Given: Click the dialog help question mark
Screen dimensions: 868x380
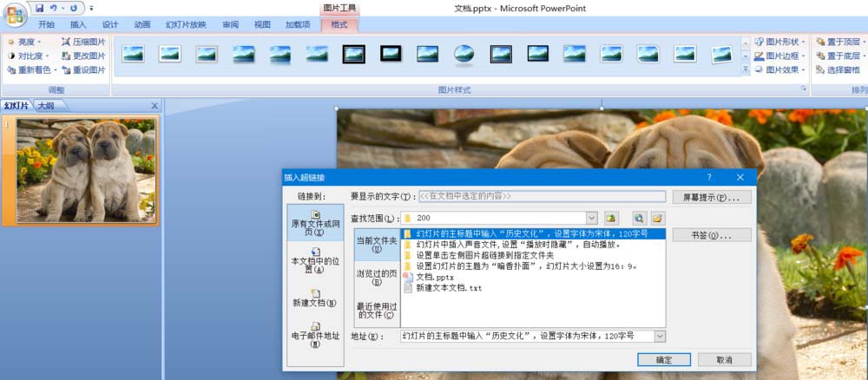Looking at the screenshot, I should point(709,177).
